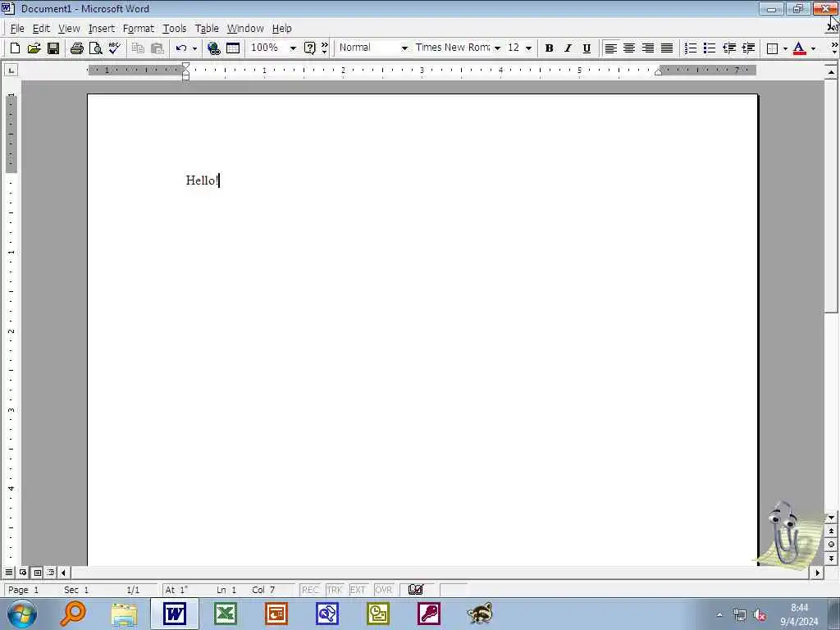Insert a hyperlink with globe icon
This screenshot has height=630, width=840.
tap(214, 48)
